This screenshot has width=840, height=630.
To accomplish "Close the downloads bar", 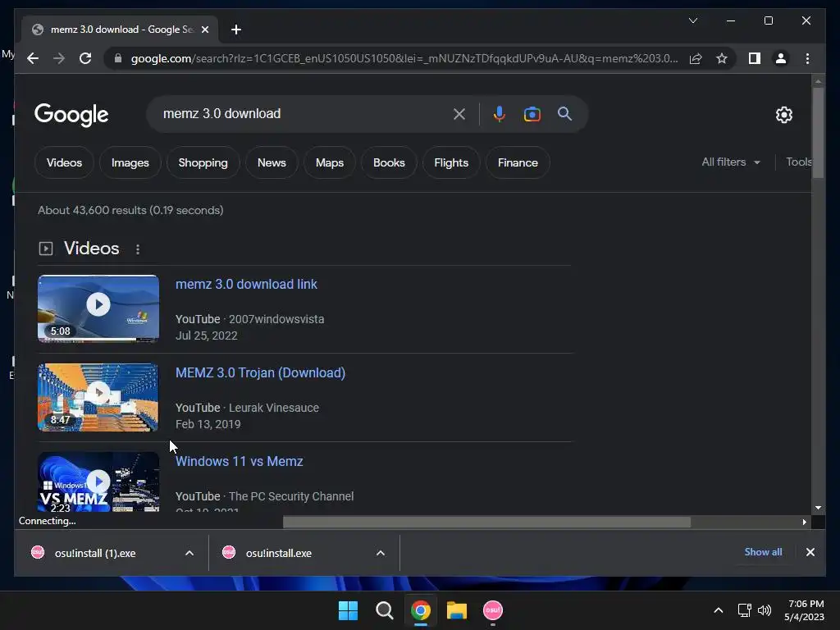I will 810,552.
